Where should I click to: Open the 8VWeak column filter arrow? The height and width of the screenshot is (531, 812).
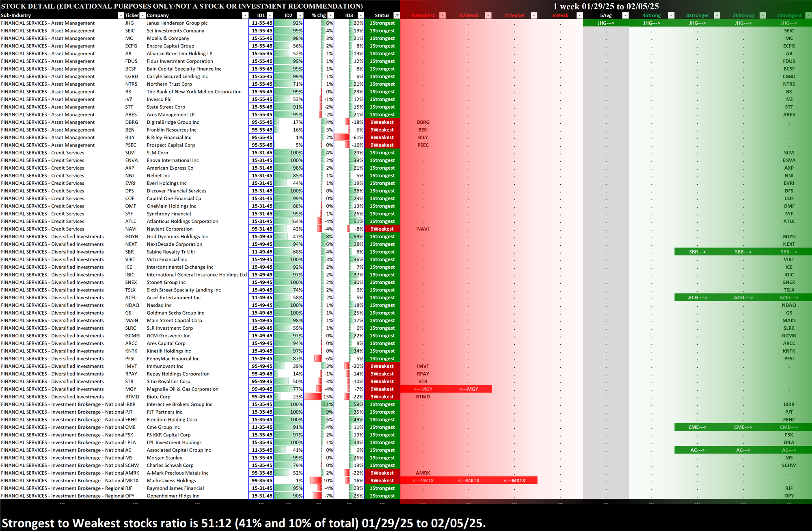tap(488, 15)
